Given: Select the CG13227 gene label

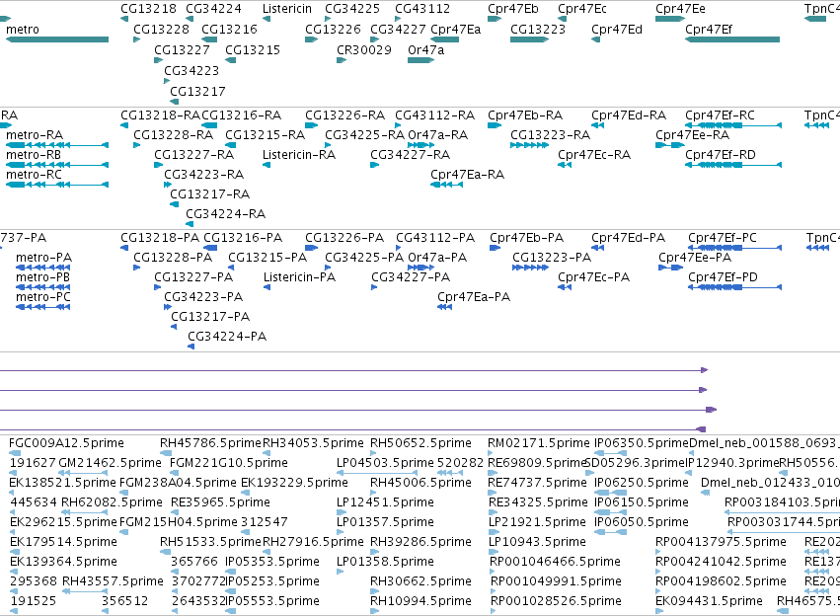Looking at the screenshot, I should pos(183,50).
